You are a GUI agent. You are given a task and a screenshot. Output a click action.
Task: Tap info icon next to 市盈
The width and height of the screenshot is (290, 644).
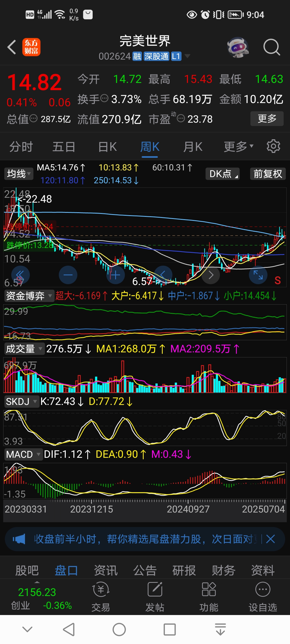(181, 118)
